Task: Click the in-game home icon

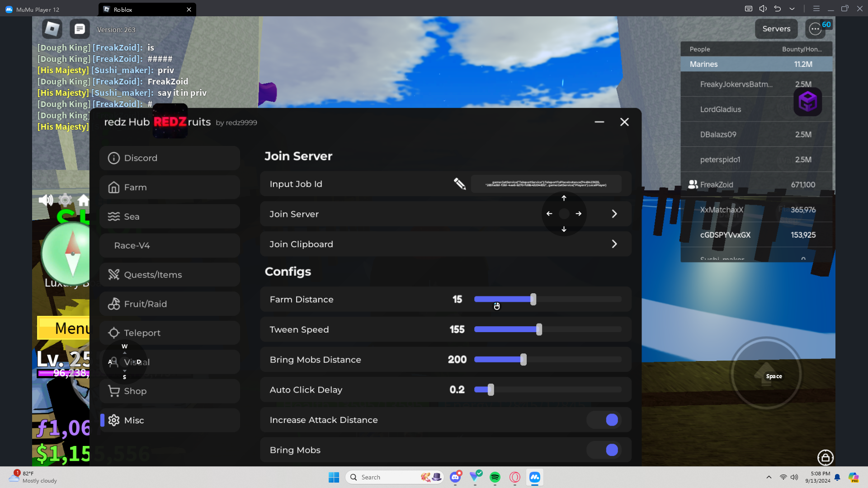Action: (84, 200)
